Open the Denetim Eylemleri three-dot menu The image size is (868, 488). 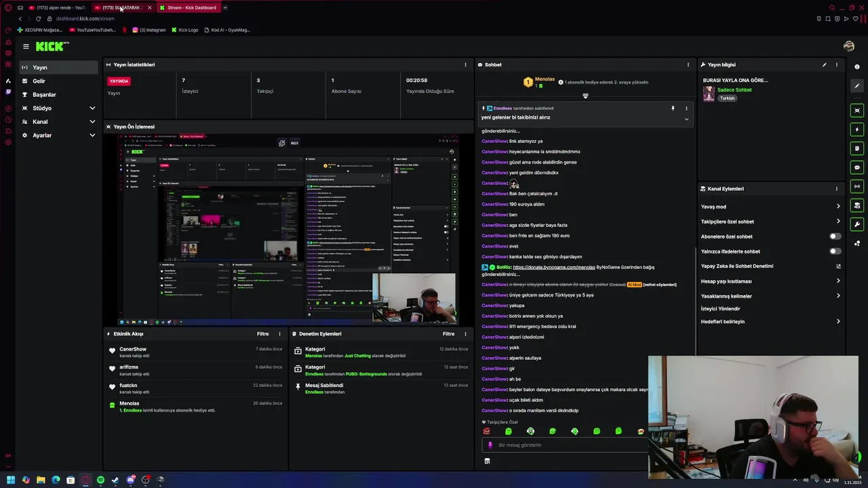click(x=465, y=333)
